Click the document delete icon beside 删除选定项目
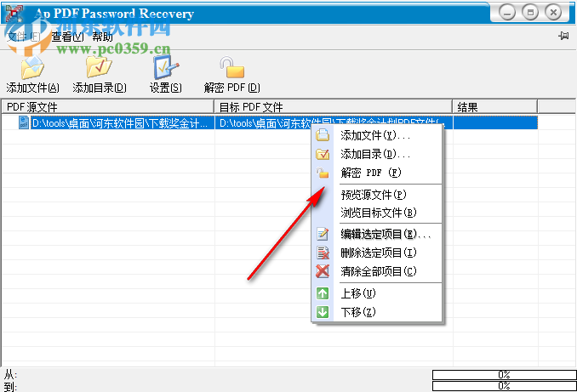Image resolution: width=577 pixels, height=392 pixels. click(x=323, y=253)
